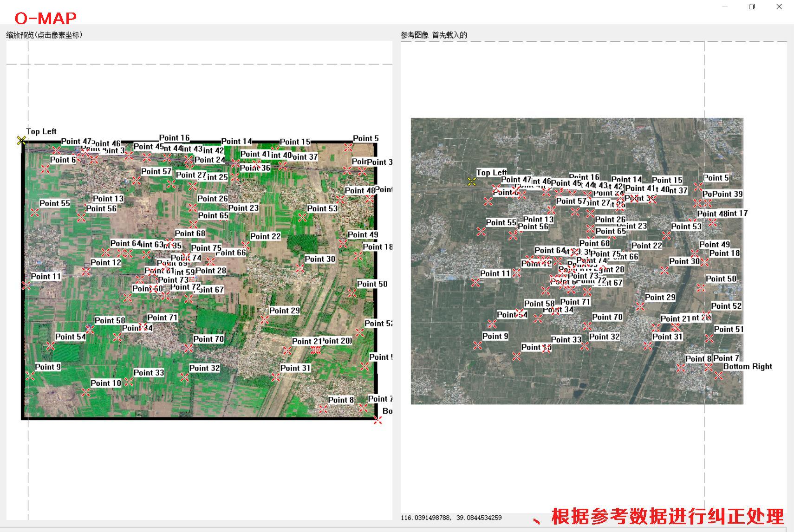Close the O-MAP window
Image resolution: width=794 pixels, height=532 pixels.
pos(779,6)
